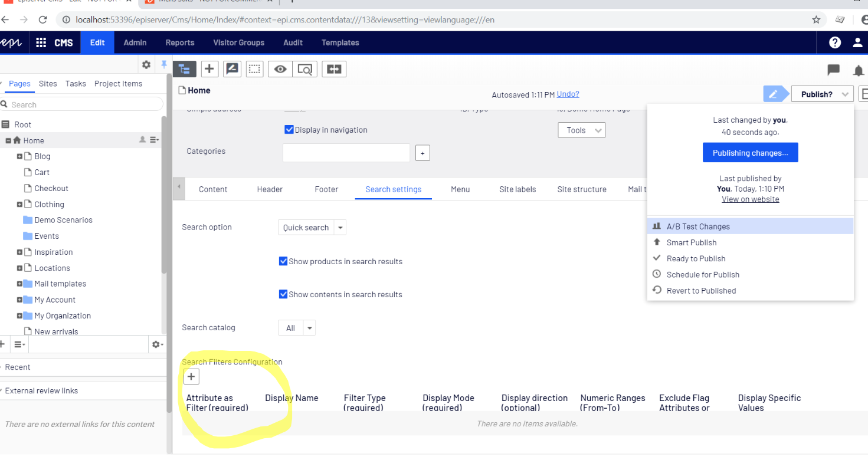
Task: Open notifications via the bell icon
Action: click(859, 70)
